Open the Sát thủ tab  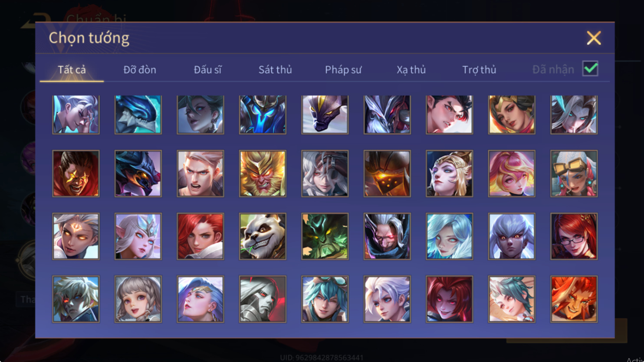pos(275,69)
